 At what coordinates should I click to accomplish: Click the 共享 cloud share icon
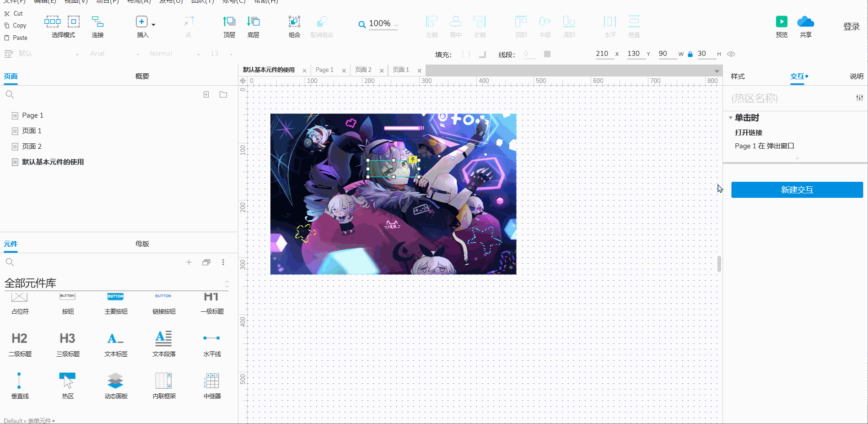806,22
